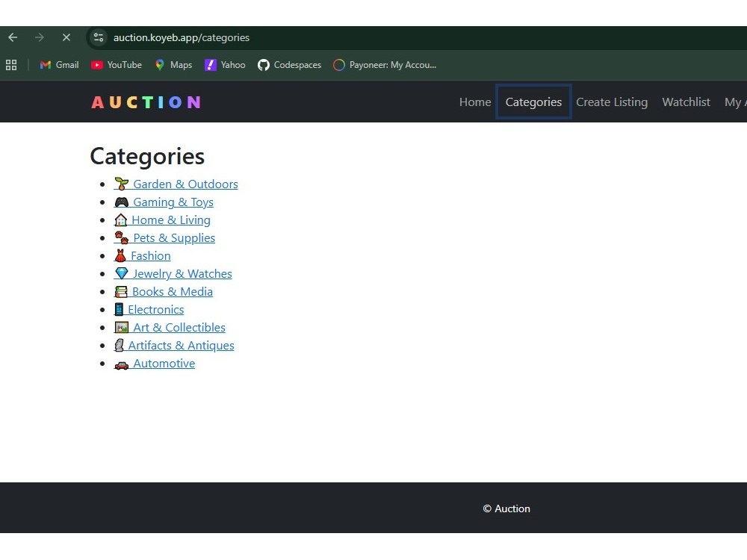This screenshot has height=560, width=747.
Task: Select the Categories nav item
Action: (x=533, y=102)
